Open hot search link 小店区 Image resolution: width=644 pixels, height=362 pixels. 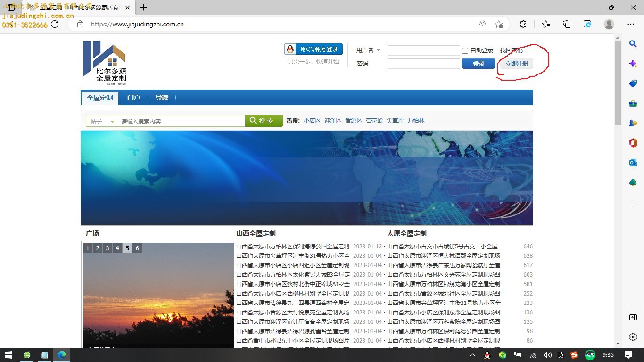[312, 121]
